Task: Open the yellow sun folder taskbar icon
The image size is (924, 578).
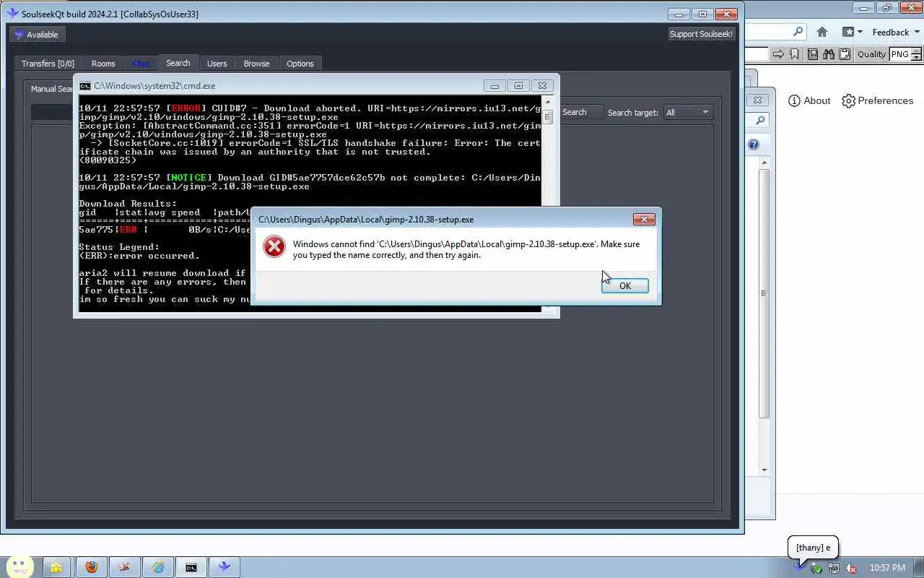Action: pyautogui.click(x=56, y=567)
